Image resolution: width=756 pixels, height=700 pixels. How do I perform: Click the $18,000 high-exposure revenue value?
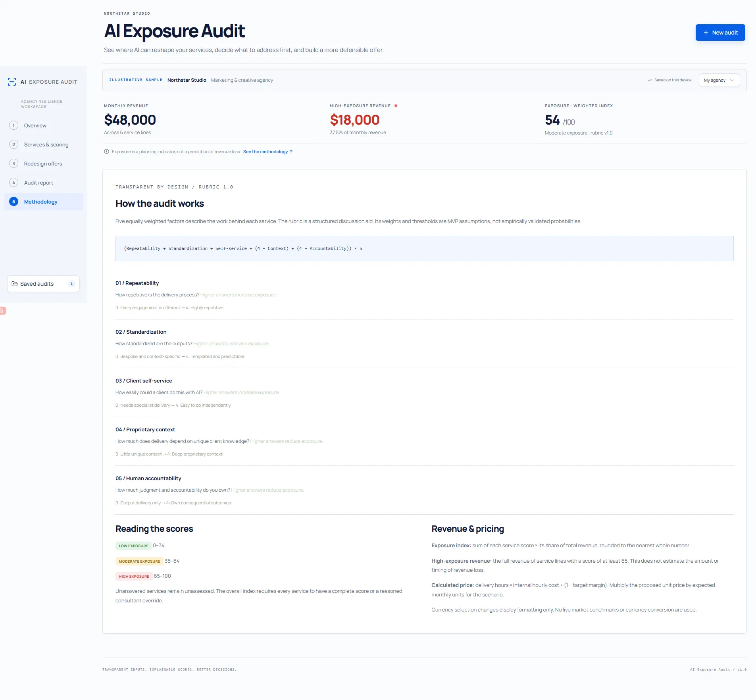tap(355, 120)
